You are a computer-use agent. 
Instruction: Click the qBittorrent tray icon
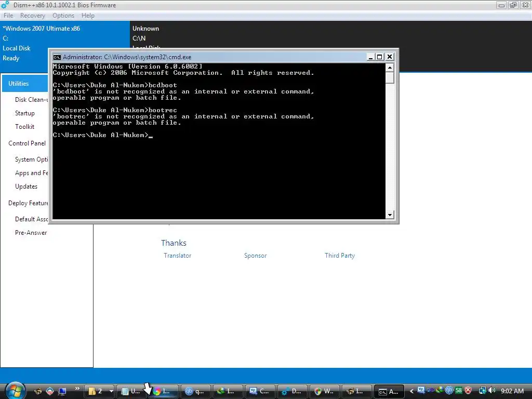[449, 390]
